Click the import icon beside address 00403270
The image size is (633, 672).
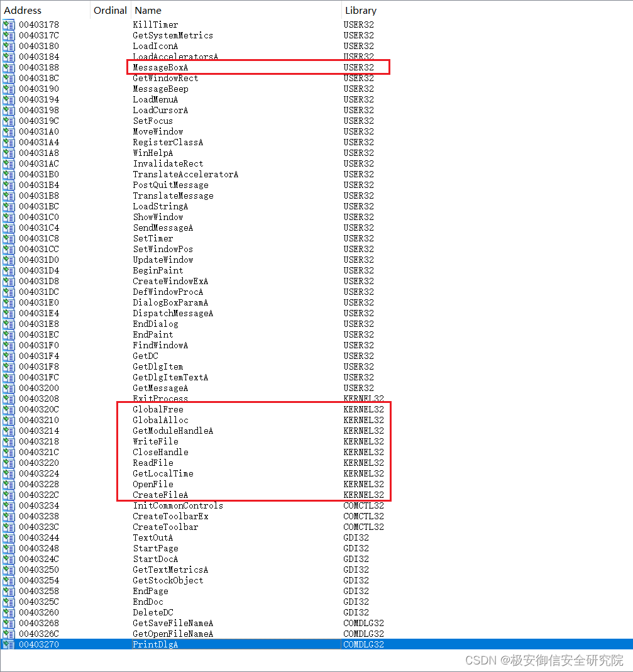pos(9,644)
